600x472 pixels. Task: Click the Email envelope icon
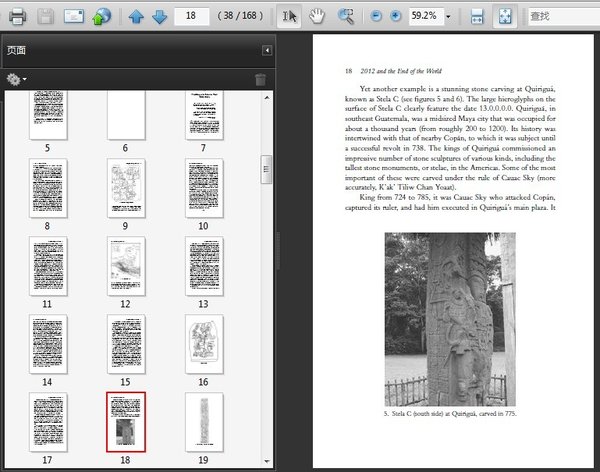point(74,17)
